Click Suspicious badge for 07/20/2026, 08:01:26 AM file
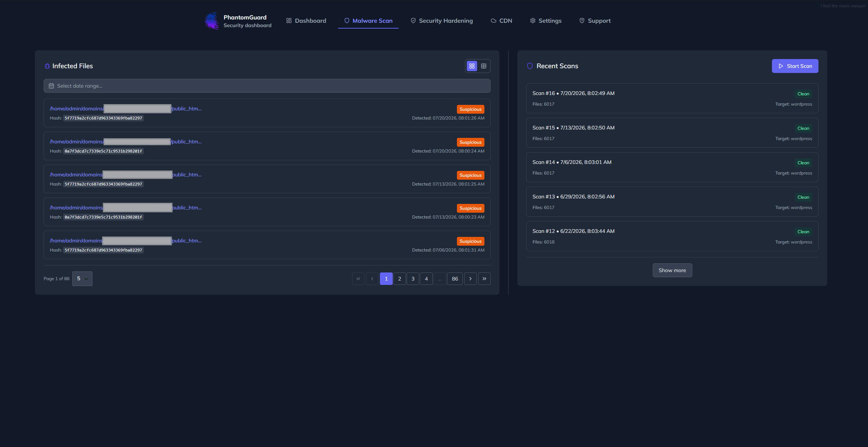Image resolution: width=868 pixels, height=447 pixels. pyautogui.click(x=470, y=109)
